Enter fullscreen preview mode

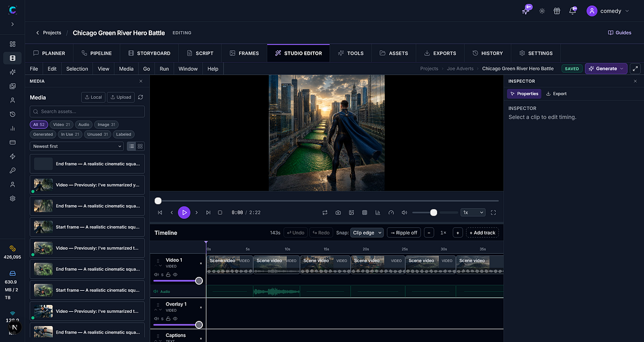tap(494, 213)
